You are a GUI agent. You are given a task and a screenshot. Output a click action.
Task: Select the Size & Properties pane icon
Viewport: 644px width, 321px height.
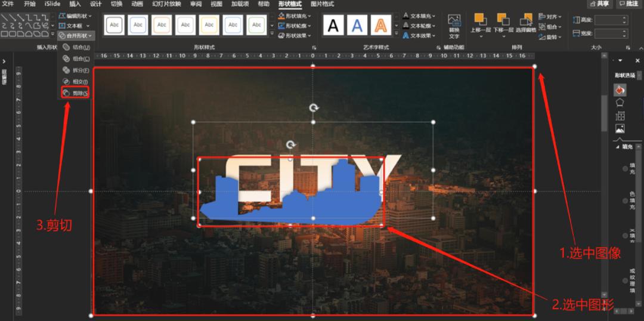pyautogui.click(x=620, y=115)
